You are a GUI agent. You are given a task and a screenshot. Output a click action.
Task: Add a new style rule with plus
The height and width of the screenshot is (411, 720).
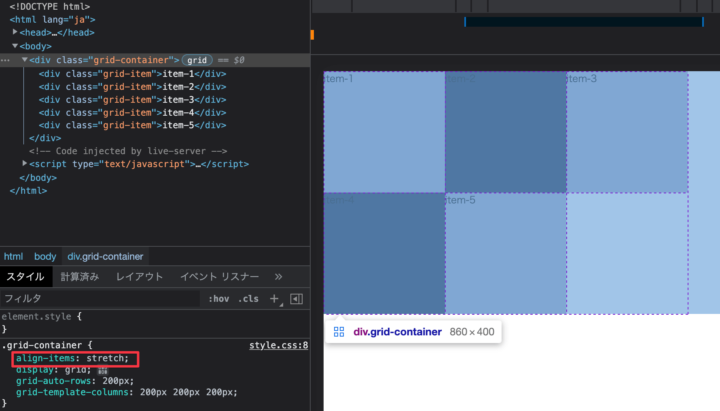pos(274,298)
